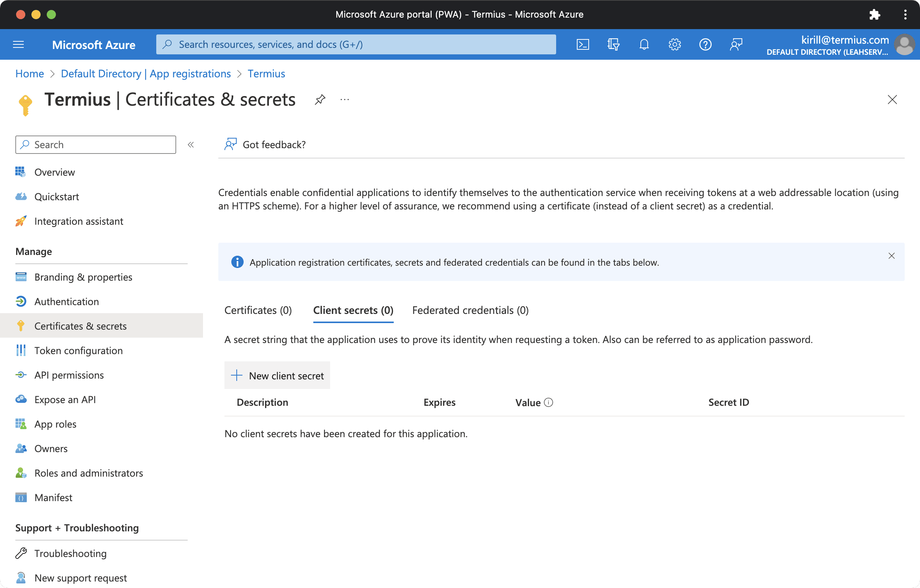920x588 pixels.
Task: Click the Secret ID column header
Action: click(728, 402)
